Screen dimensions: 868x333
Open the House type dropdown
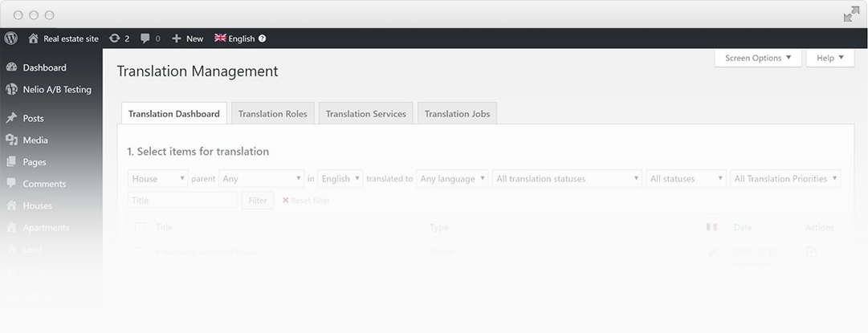pos(158,179)
